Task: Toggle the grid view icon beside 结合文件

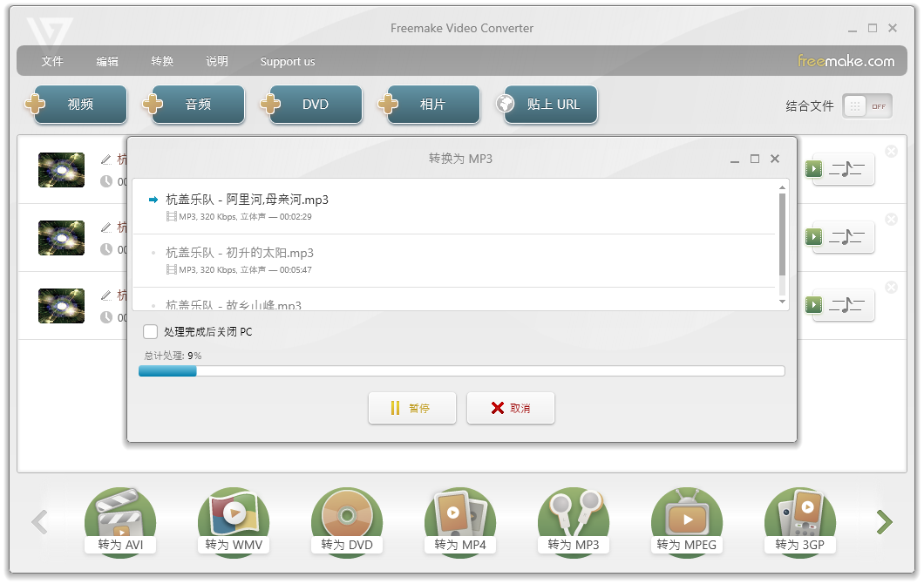Action: [x=857, y=105]
